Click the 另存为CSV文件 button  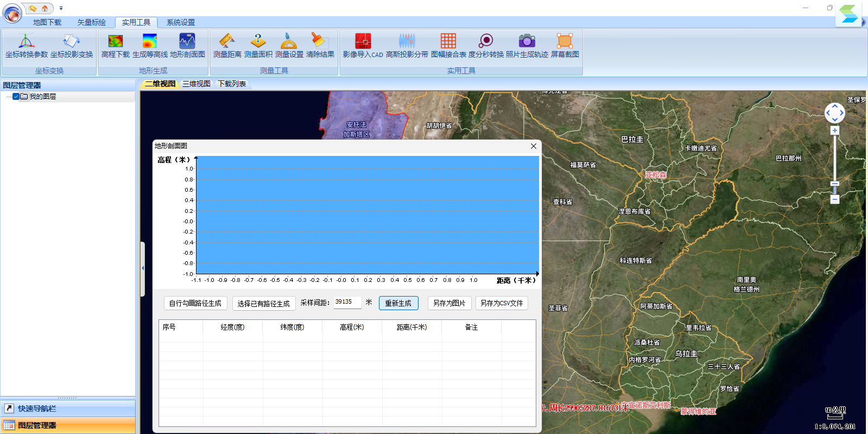click(501, 303)
